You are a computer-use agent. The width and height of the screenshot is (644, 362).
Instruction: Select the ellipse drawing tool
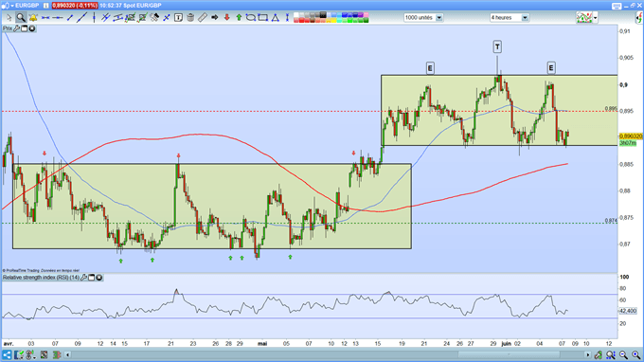pyautogui.click(x=251, y=18)
